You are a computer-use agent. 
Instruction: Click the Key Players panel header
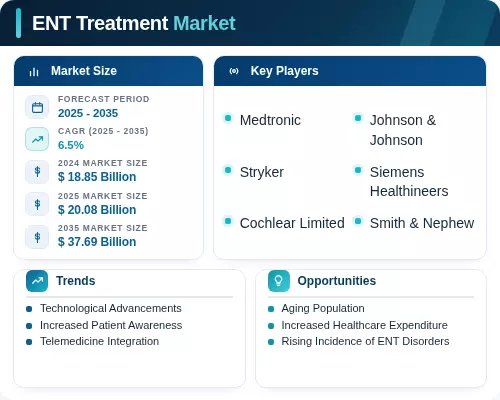[350, 71]
